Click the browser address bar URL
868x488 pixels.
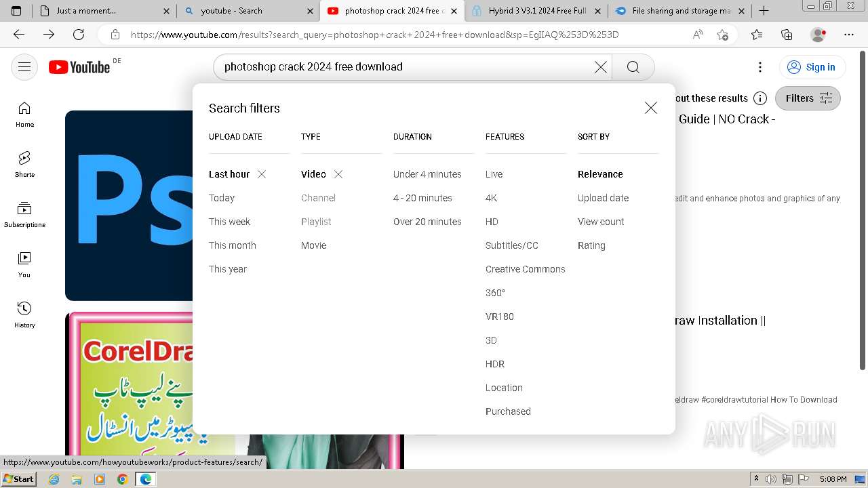point(374,35)
